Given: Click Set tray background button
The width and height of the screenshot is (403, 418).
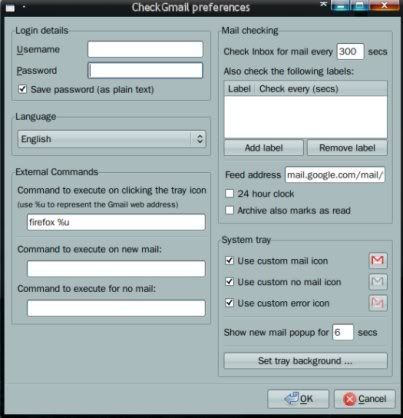Looking at the screenshot, I should 305,361.
